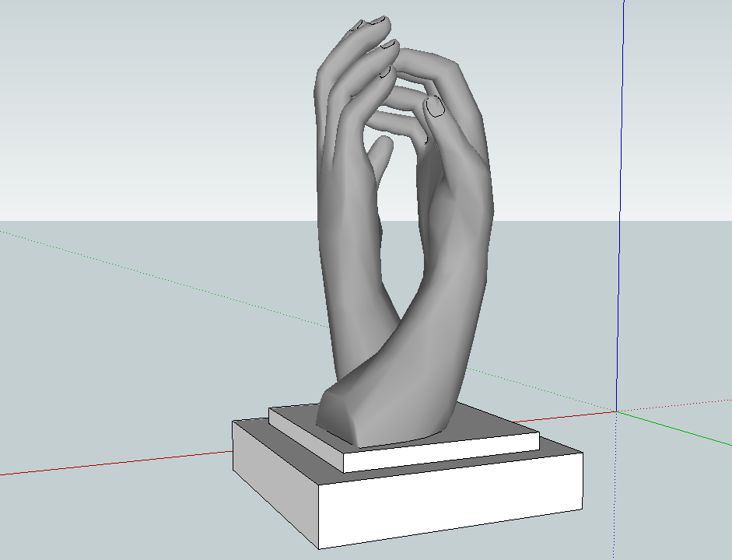This screenshot has width=732, height=560.
Task: Click the vertical blue axis line
Action: [x=621, y=205]
